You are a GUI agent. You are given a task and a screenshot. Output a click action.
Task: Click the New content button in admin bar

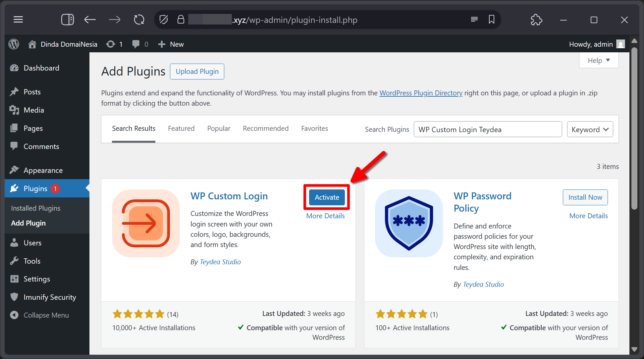[x=171, y=44]
